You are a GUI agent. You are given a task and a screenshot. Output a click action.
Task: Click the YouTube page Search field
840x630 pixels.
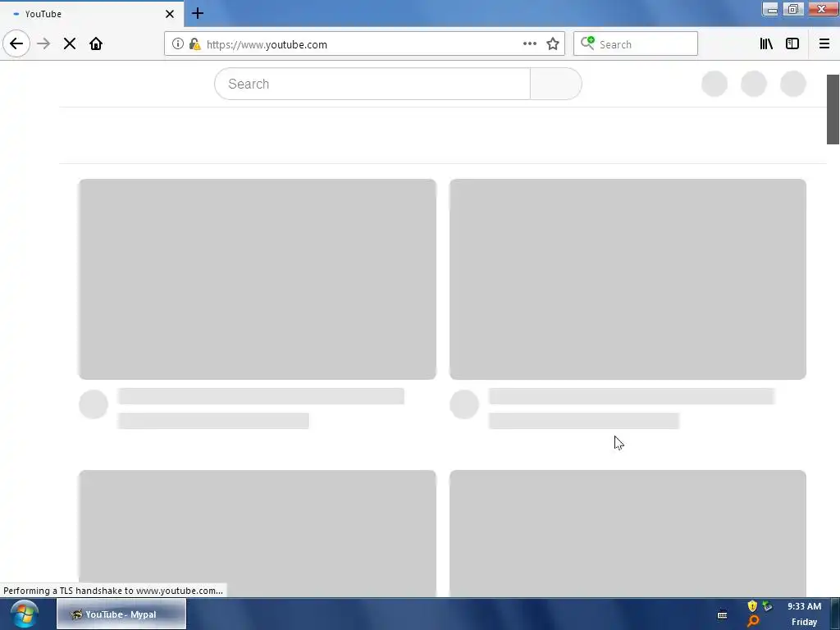(372, 84)
